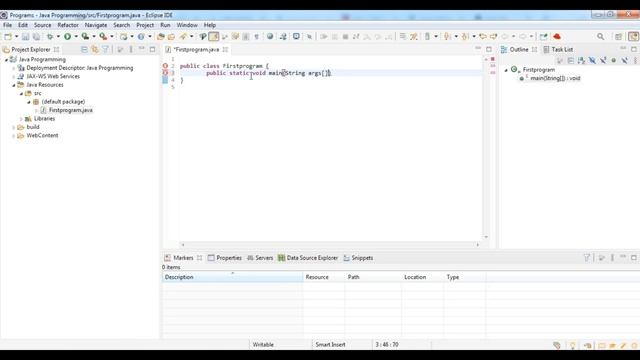Open the Markers view filter icon

tap(587, 258)
